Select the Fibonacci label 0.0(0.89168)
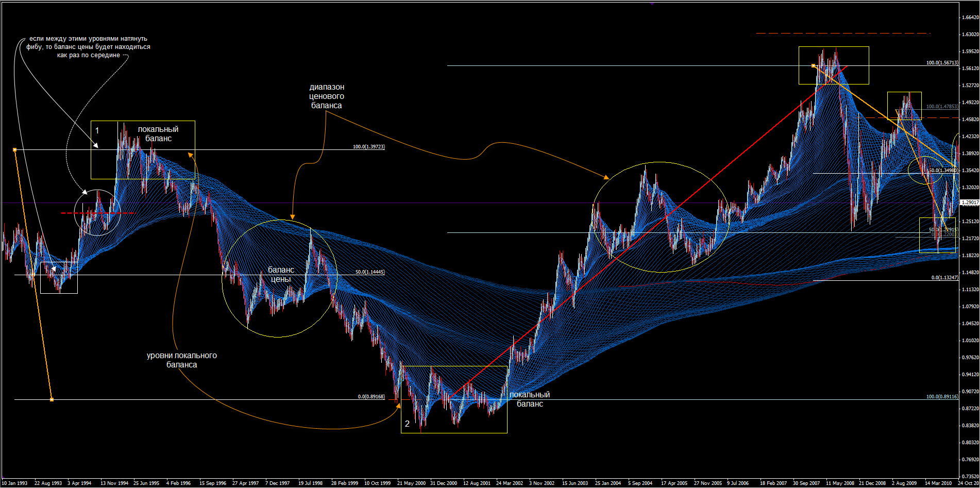Screen dimensions: 980x488 point(371,397)
